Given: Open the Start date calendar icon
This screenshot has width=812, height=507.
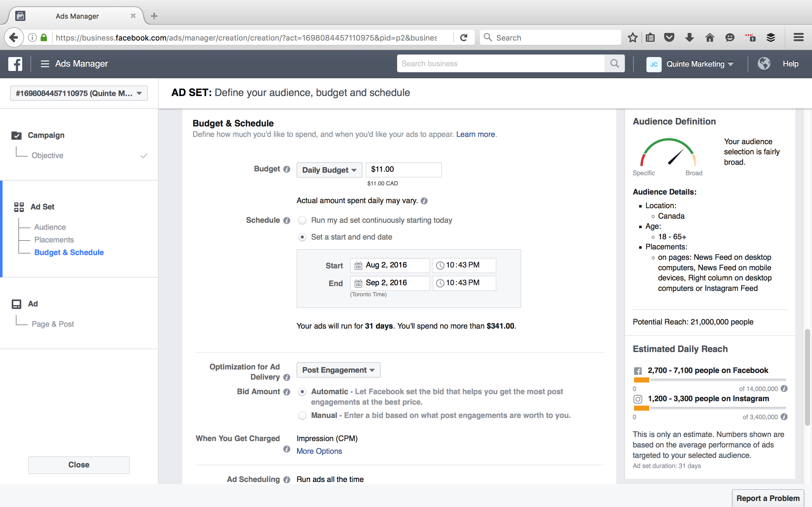Looking at the screenshot, I should coord(358,266).
